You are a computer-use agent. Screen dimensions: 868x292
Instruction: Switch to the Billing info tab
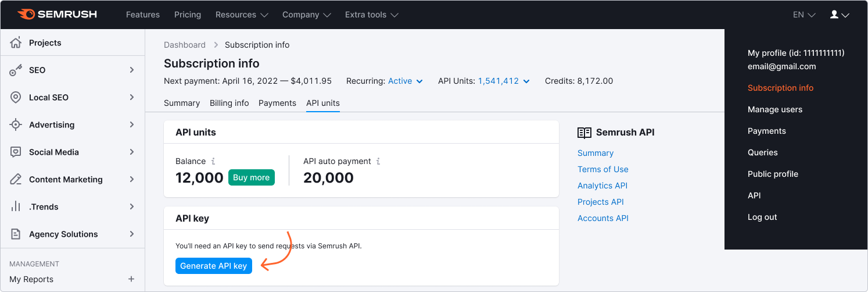[x=229, y=103]
